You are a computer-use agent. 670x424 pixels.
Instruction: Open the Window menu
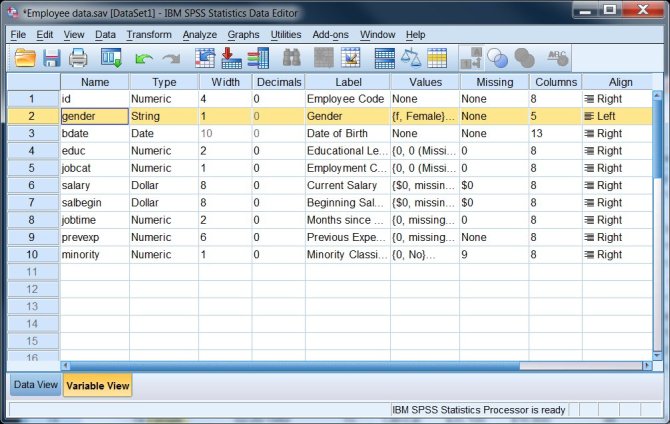(377, 35)
